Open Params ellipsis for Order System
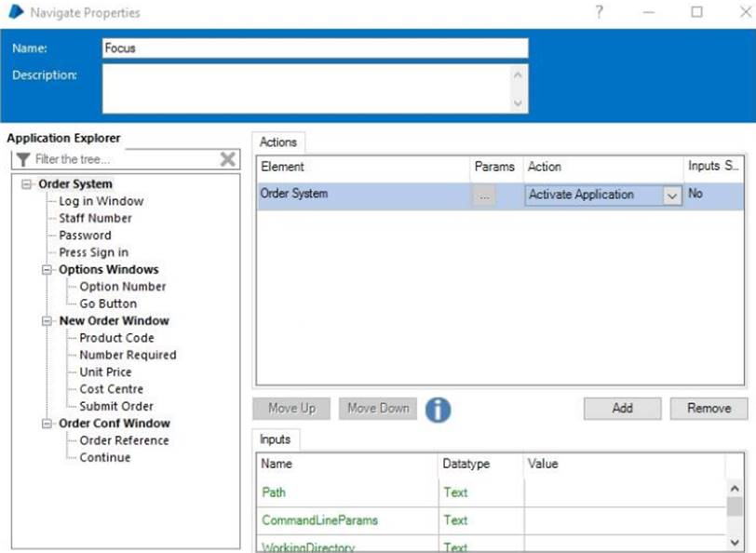The image size is (756, 553). pyautogui.click(x=483, y=196)
